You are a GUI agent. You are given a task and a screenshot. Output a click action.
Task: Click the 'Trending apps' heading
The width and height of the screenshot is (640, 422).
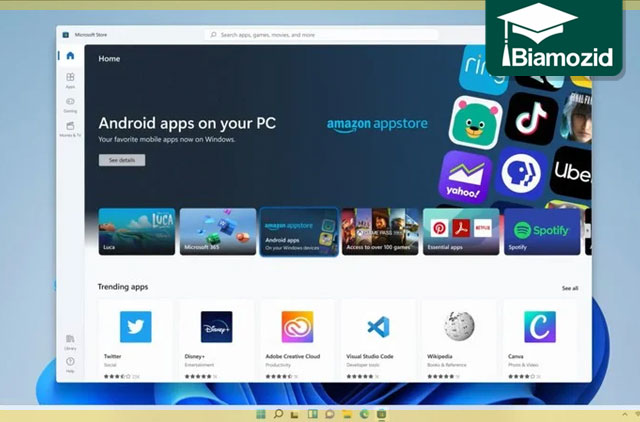click(123, 287)
